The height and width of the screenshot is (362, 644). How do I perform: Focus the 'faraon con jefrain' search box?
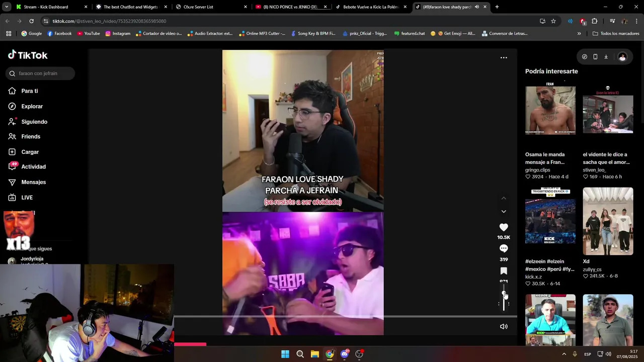click(x=40, y=73)
